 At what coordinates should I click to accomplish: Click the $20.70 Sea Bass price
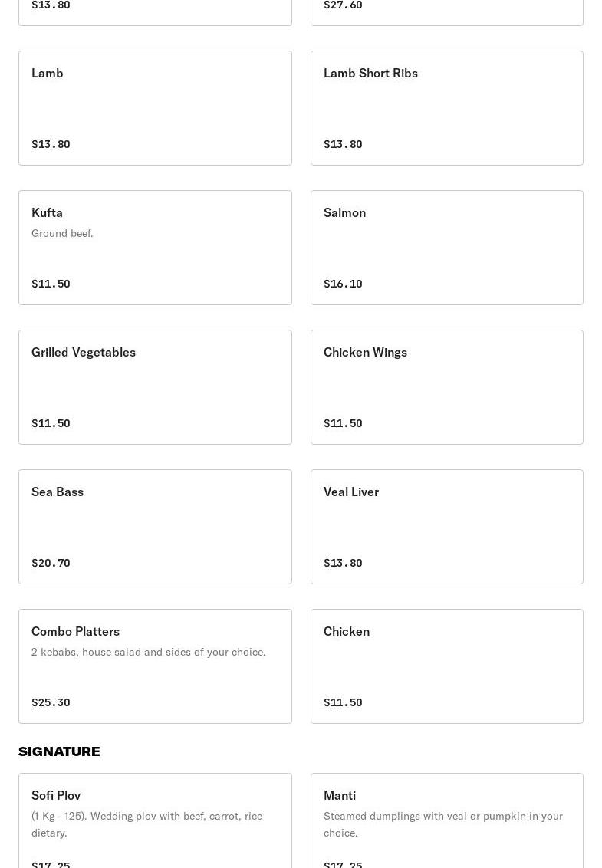point(51,562)
